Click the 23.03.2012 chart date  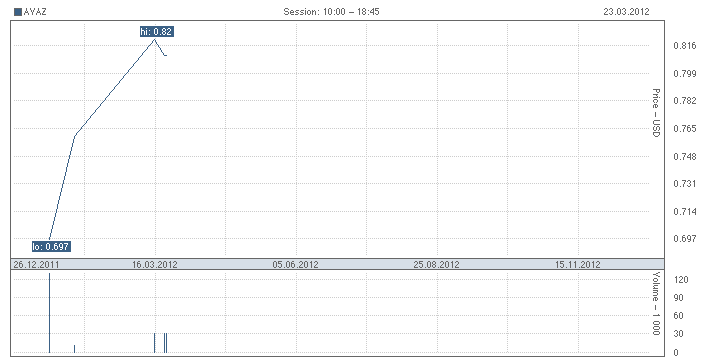tap(626, 12)
